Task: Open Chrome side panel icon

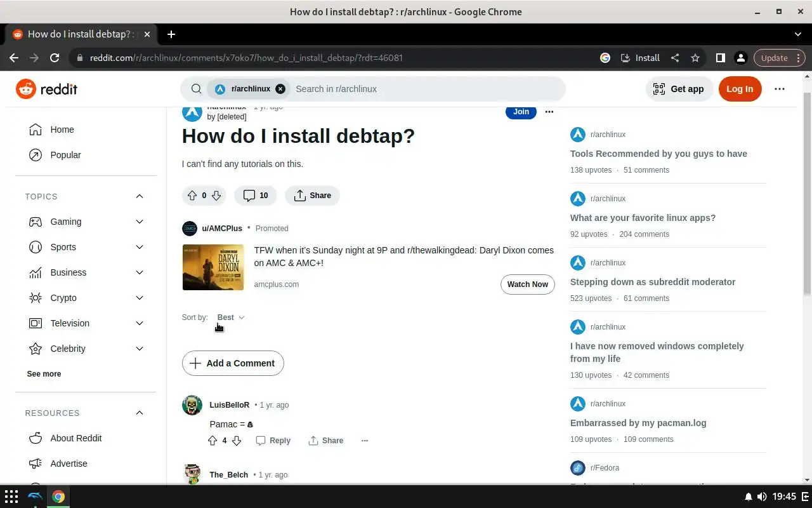Action: coord(721,58)
